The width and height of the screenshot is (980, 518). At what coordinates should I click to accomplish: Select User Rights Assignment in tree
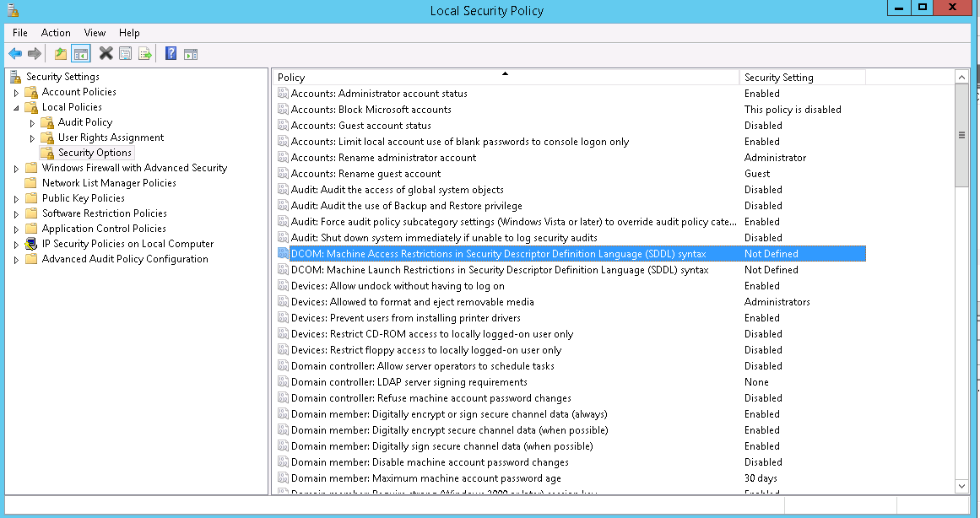tap(111, 138)
